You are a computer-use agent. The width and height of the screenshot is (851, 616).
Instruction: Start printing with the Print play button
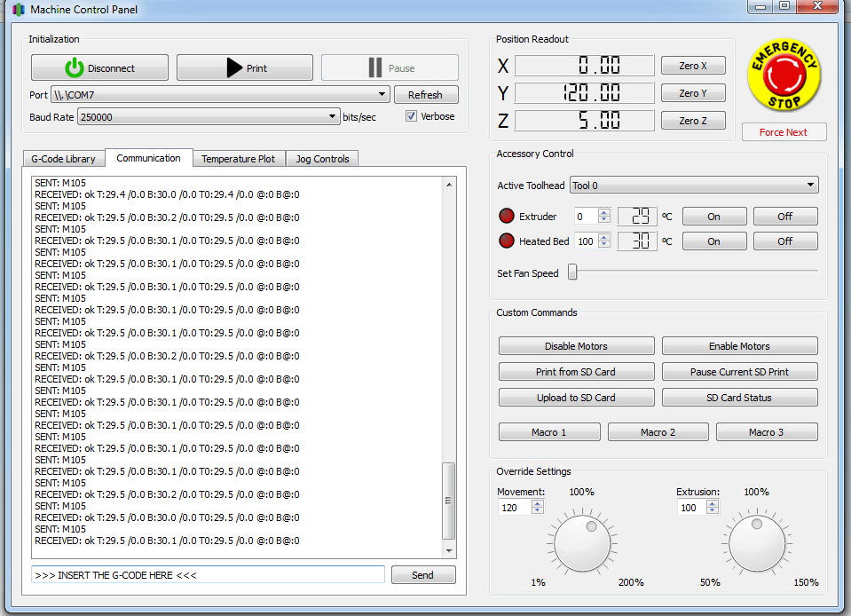click(x=245, y=68)
